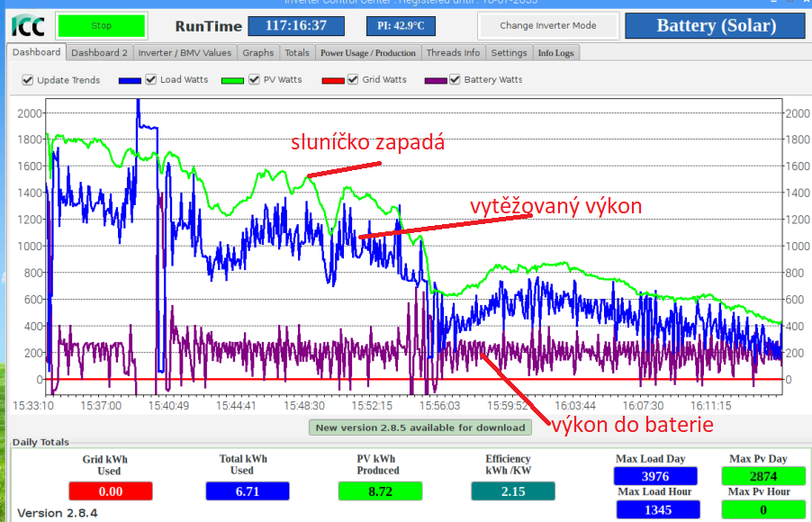
Task: Click New version 2.8.5 download notice
Action: pyautogui.click(x=420, y=427)
